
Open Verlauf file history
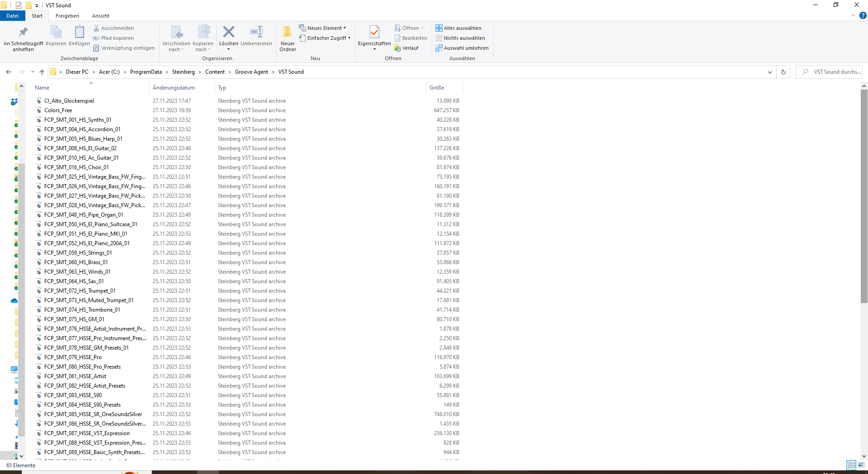406,48
